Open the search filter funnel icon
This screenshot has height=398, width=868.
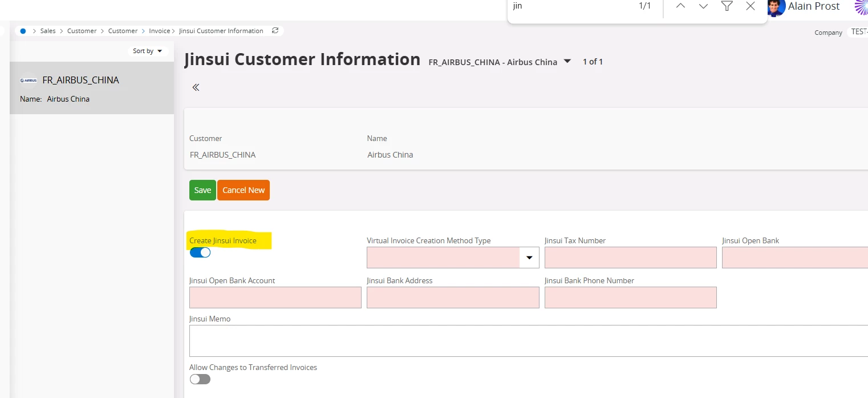(727, 6)
